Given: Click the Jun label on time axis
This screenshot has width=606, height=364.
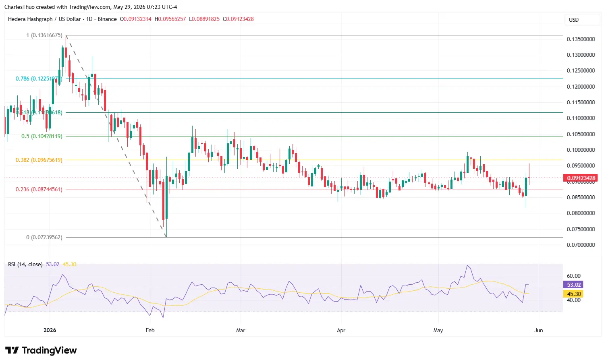Looking at the screenshot, I should (539, 330).
